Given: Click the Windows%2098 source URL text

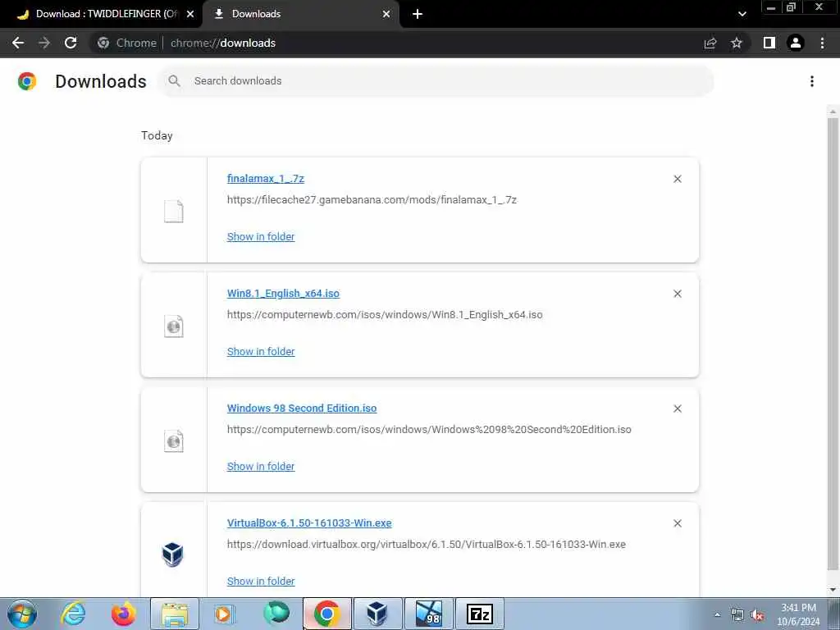Looking at the screenshot, I should (x=429, y=430).
